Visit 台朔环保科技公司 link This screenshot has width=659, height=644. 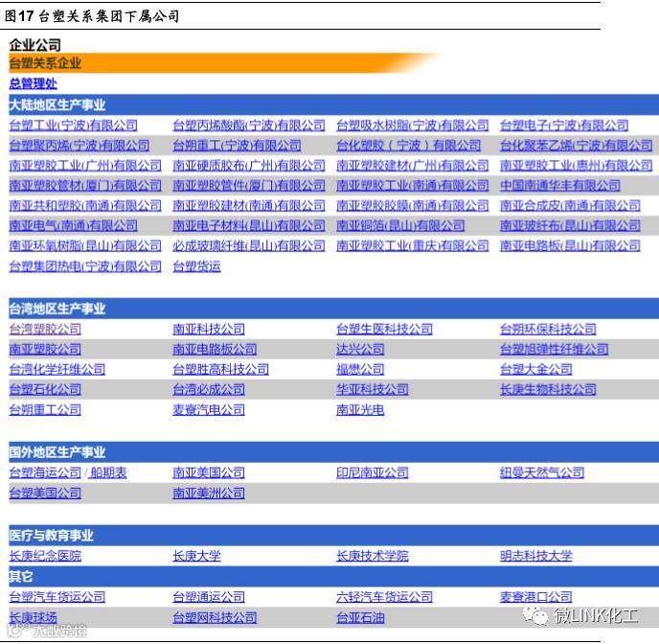pos(548,329)
